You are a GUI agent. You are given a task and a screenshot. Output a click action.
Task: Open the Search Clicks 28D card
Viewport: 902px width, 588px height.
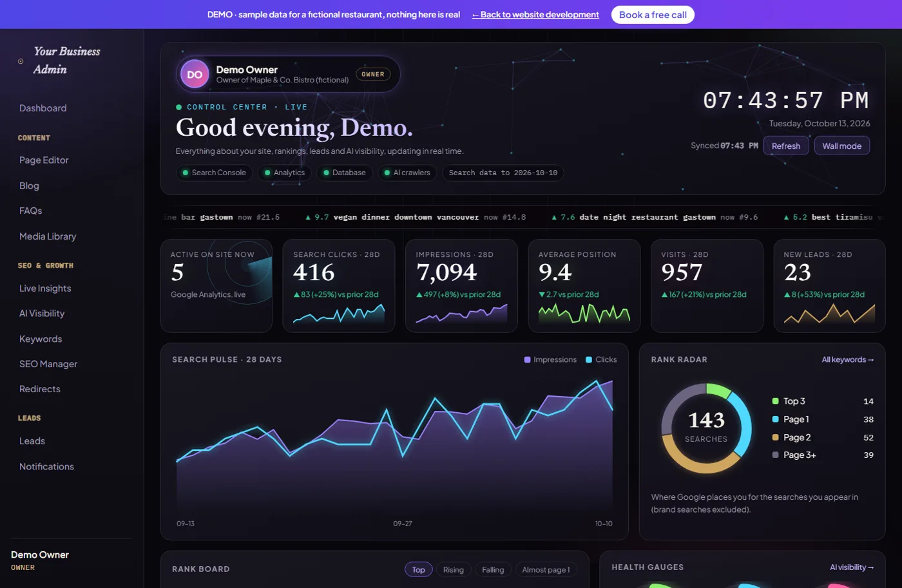point(339,286)
